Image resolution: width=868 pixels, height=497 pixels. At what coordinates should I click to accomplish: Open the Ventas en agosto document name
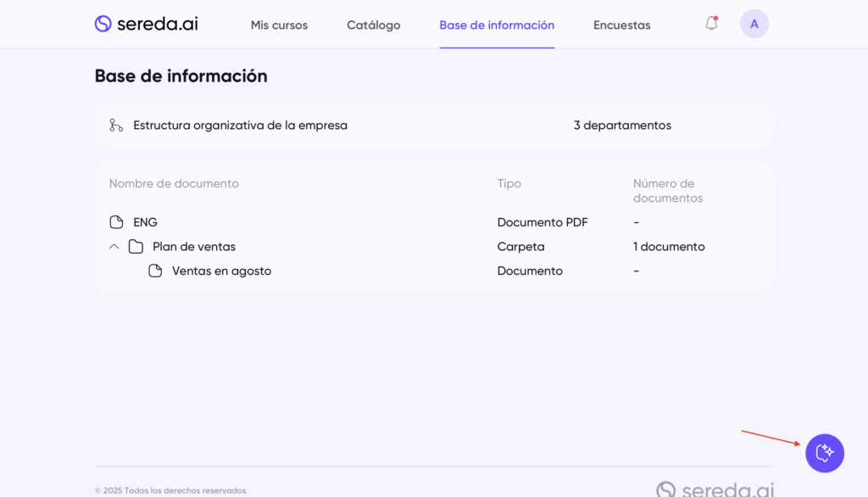tap(221, 271)
